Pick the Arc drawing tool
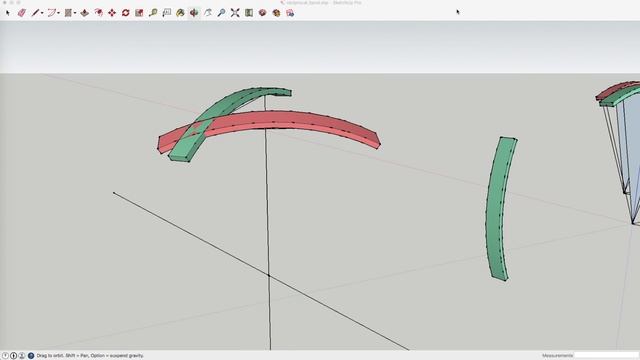This screenshot has height=360, width=640. tap(51, 13)
